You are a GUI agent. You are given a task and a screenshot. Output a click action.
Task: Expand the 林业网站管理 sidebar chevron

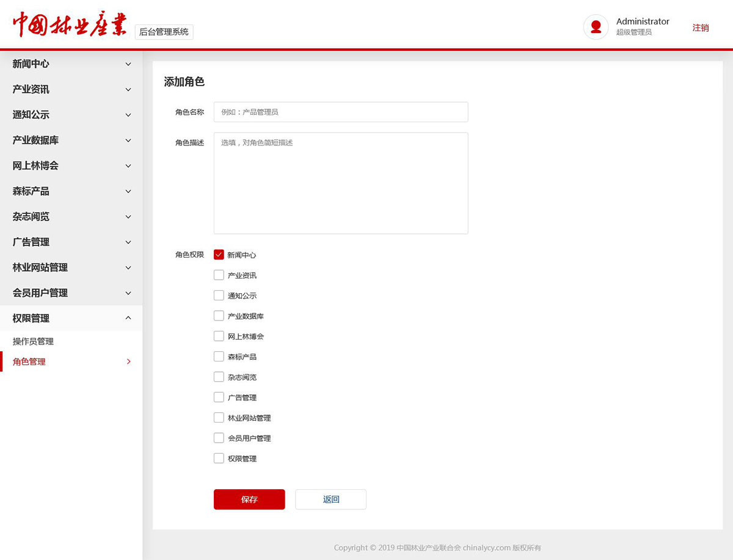128,267
